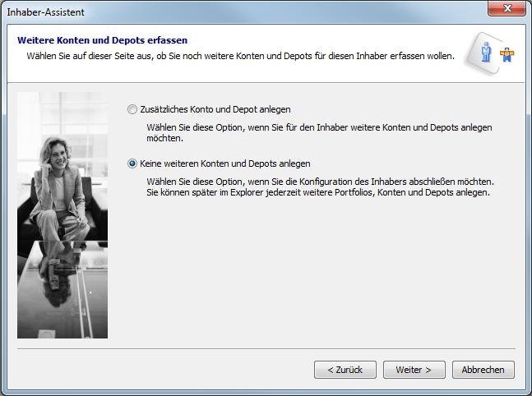Select 'Zusätzliches Konto und Depot anlegen' radio button
The width and height of the screenshot is (532, 396).
132,109
